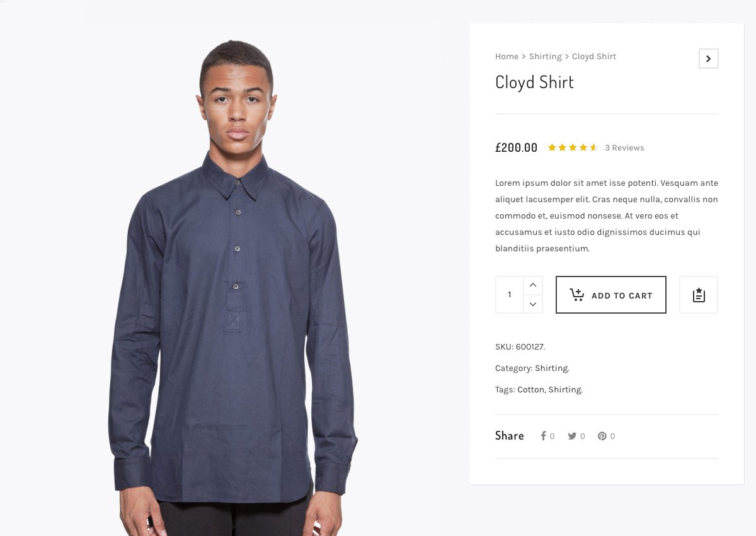Click the quantity input field
756x536 pixels.
pyautogui.click(x=510, y=295)
